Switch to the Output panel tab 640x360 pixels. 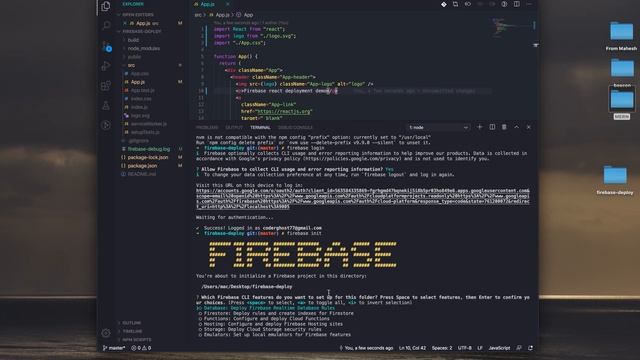[x=234, y=127]
